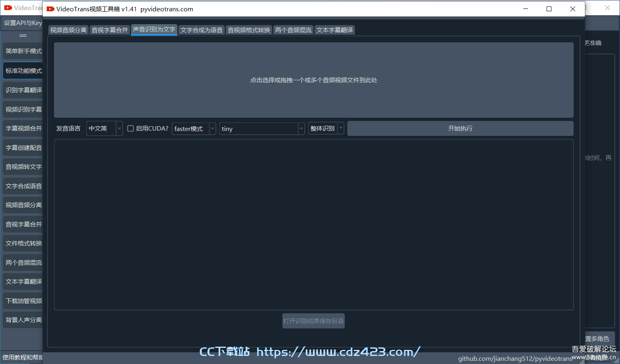Select the 声音识别为文字 tab

[x=154, y=29]
